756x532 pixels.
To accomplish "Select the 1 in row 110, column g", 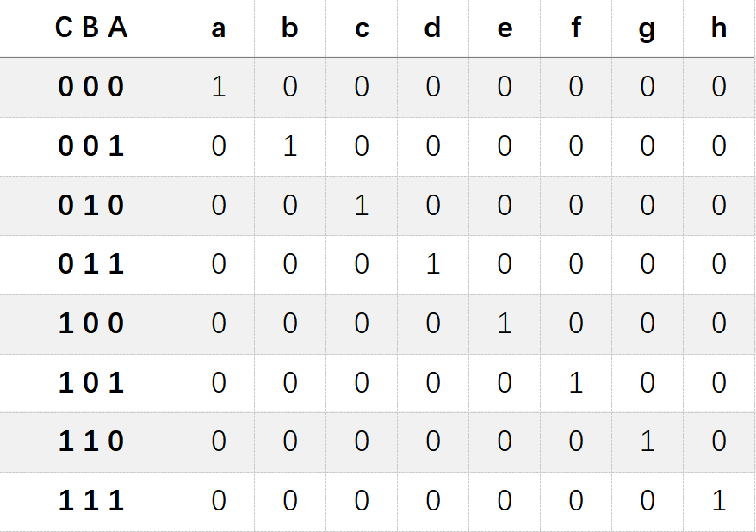I will (x=647, y=442).
